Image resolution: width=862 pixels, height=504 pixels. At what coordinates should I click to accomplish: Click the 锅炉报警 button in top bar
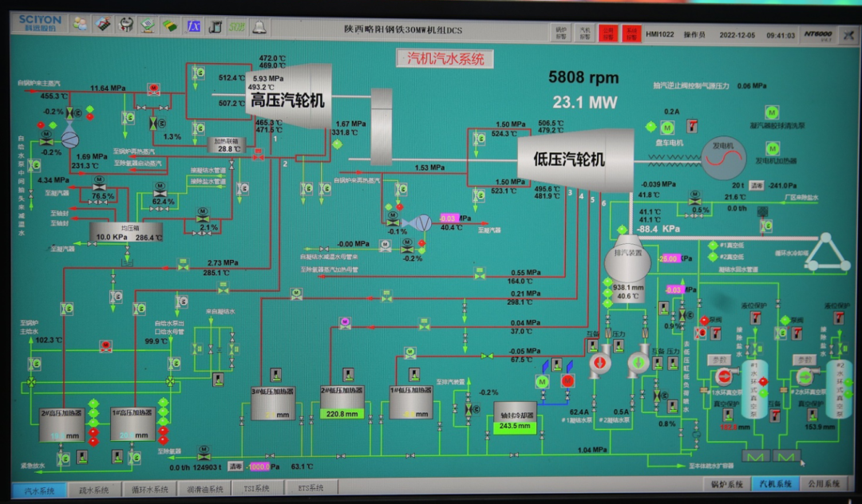(x=561, y=33)
